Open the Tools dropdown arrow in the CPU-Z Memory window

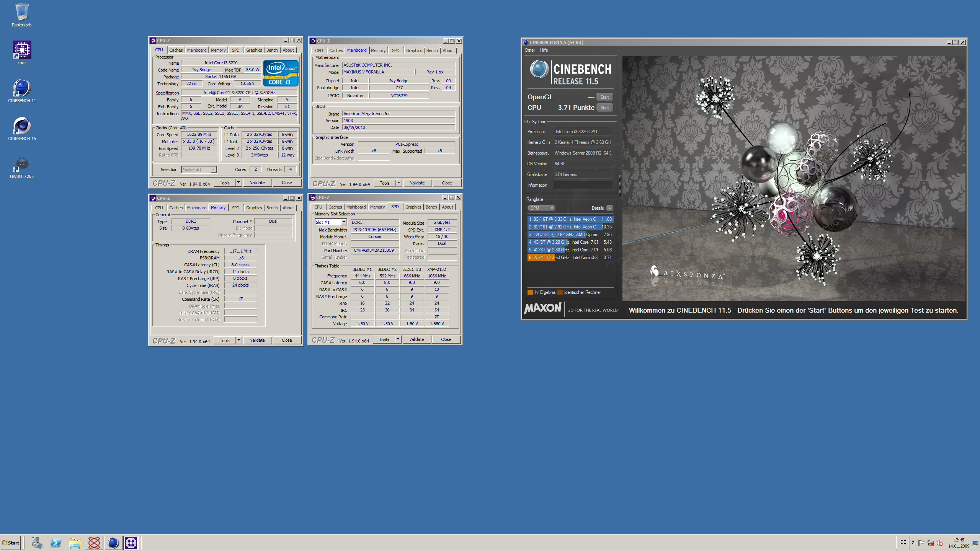pos(238,340)
